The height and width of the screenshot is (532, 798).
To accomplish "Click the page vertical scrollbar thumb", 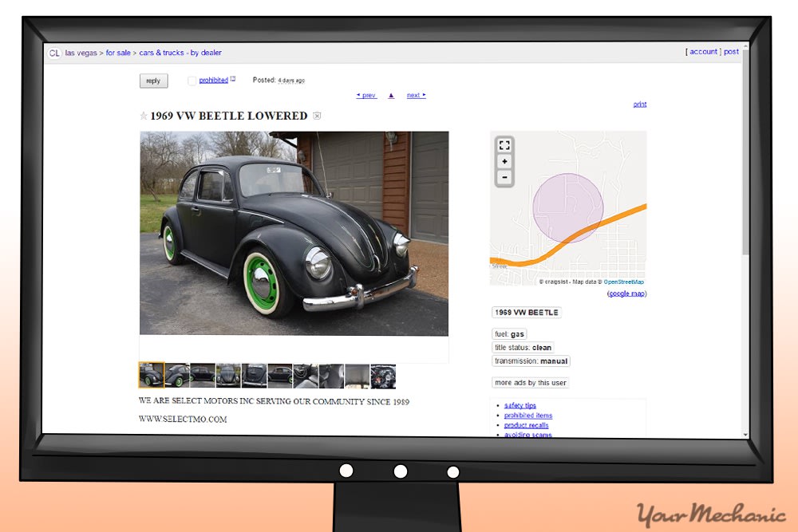I will point(745,152).
